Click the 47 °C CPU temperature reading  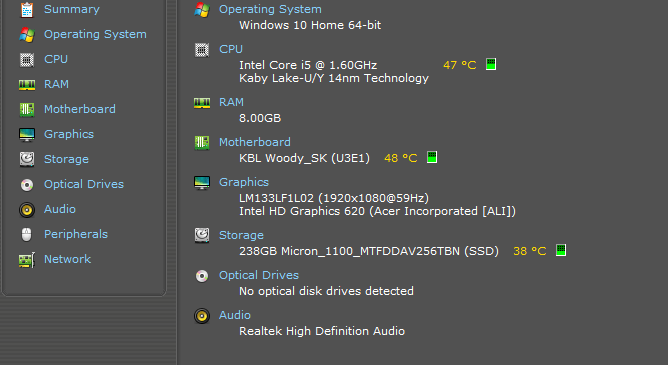pos(460,65)
